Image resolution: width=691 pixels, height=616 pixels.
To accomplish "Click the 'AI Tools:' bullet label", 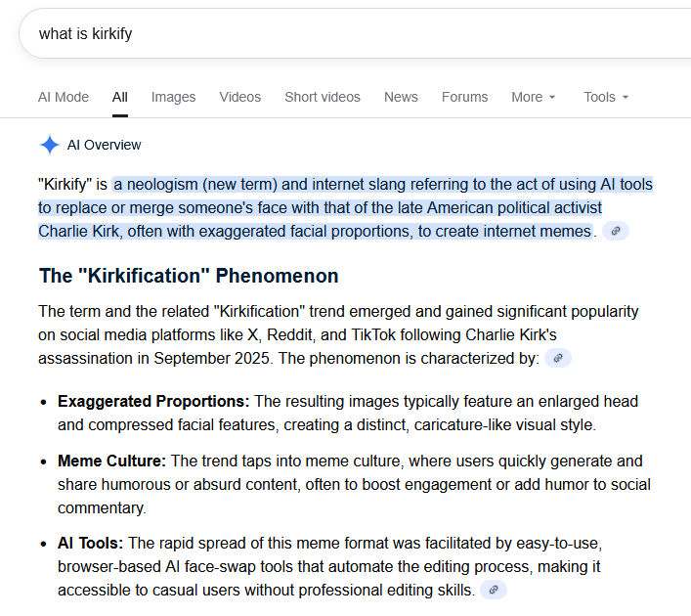I will click(91, 543).
